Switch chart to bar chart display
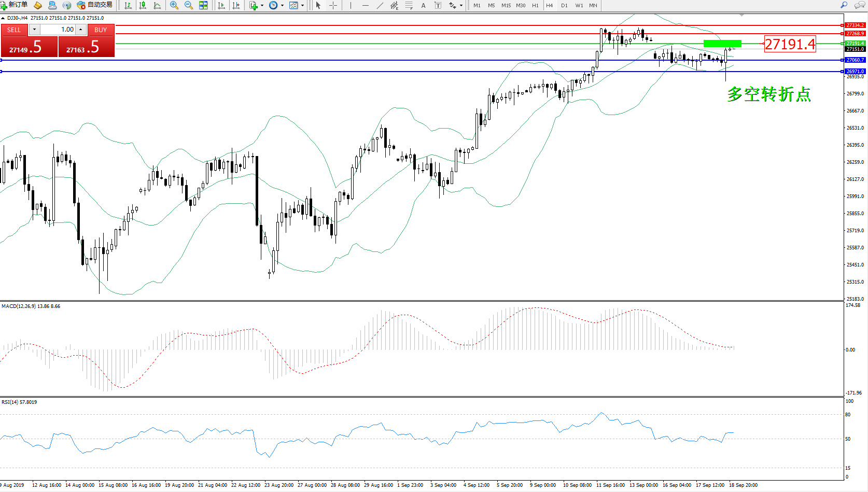The width and height of the screenshot is (868, 492). coord(128,5)
